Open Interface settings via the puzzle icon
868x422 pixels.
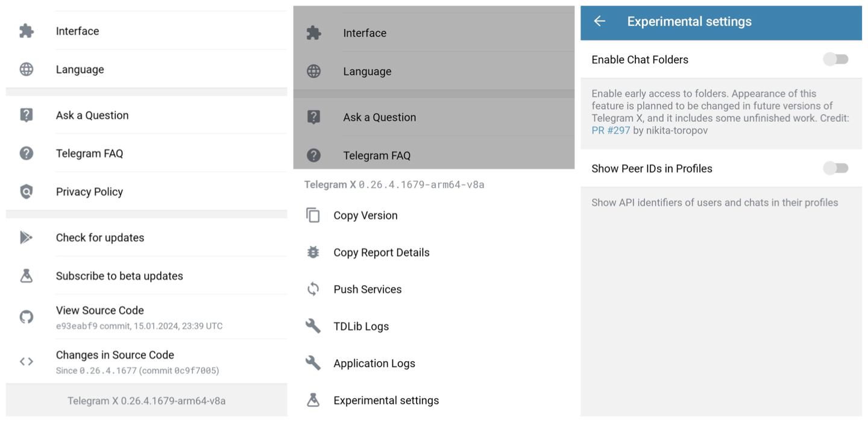[27, 31]
